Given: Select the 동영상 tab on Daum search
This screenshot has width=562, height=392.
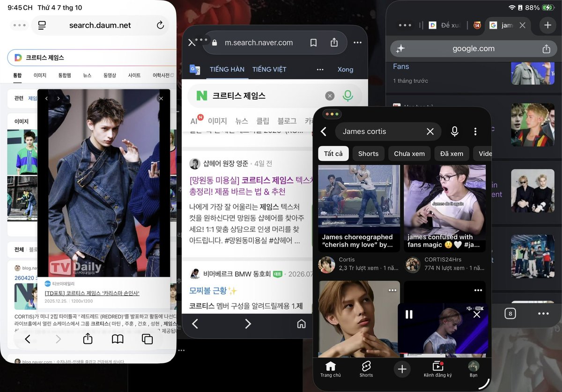Looking at the screenshot, I should click(x=109, y=75).
